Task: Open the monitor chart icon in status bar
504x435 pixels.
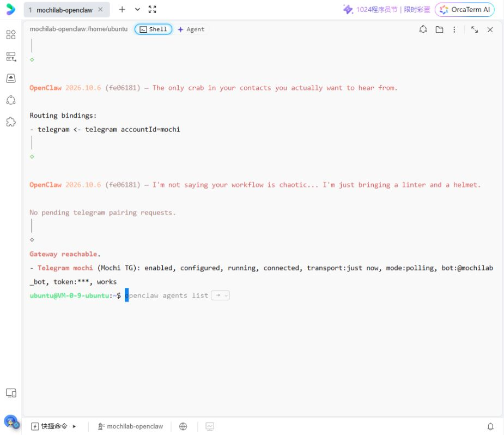Action: click(210, 426)
